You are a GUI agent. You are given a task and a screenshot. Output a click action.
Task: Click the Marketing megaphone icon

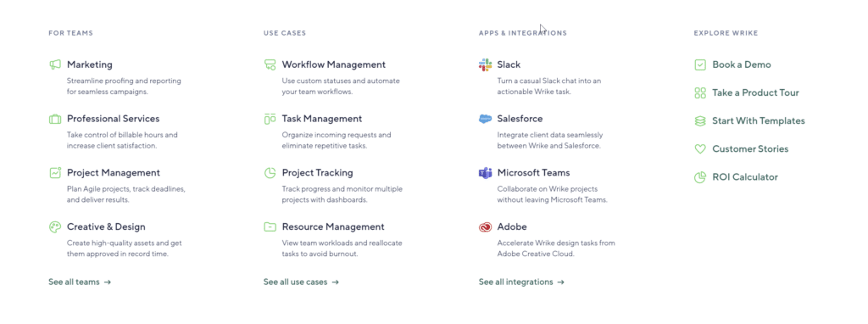click(x=54, y=64)
